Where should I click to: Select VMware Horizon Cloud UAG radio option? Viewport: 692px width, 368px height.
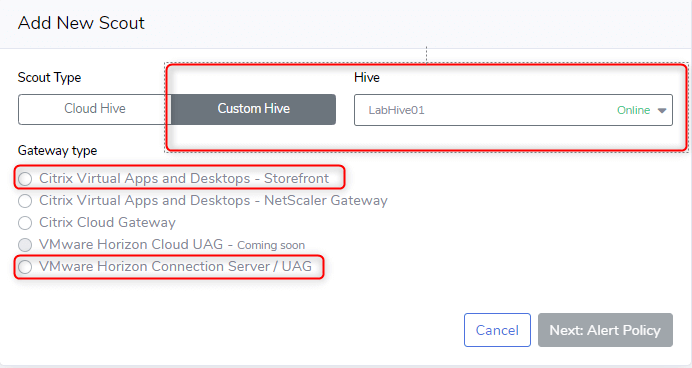pyautogui.click(x=25, y=244)
